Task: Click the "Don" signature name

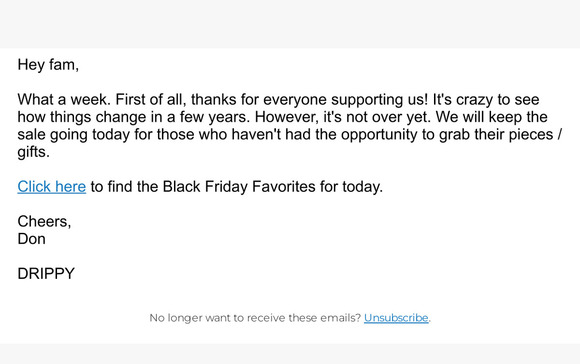Action: tap(31, 239)
